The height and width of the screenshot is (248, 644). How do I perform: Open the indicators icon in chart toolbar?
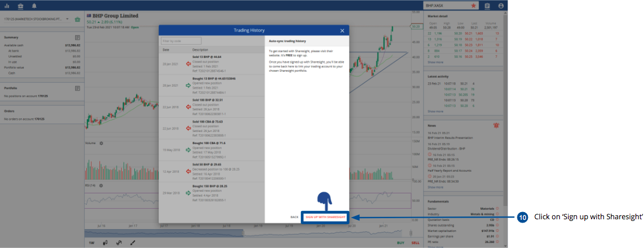coord(119,242)
